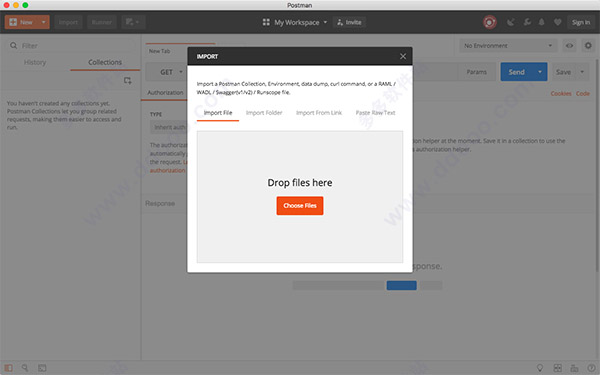Click the blue button below response area
This screenshot has height=375, width=600.
pyautogui.click(x=401, y=285)
